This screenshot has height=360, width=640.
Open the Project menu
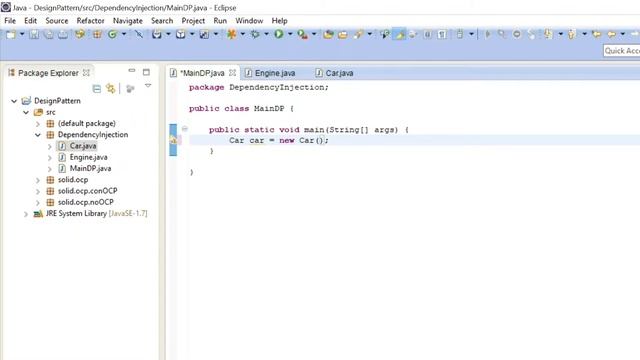pyautogui.click(x=193, y=21)
